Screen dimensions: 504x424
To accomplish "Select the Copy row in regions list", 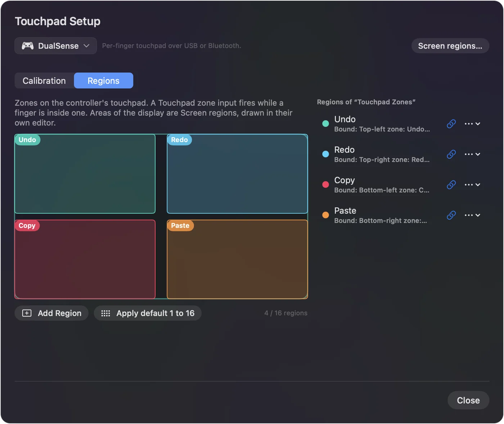I will click(403, 185).
